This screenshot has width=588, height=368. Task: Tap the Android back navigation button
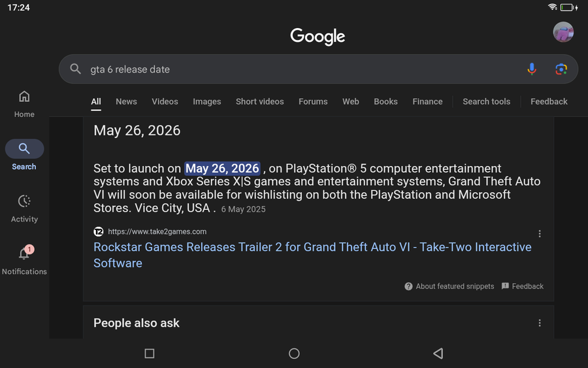click(x=438, y=354)
